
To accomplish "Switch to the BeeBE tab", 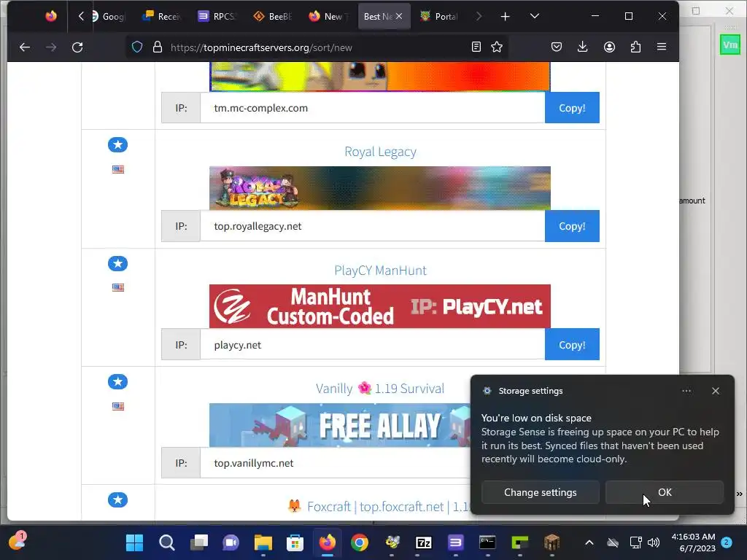I will pyautogui.click(x=273, y=16).
